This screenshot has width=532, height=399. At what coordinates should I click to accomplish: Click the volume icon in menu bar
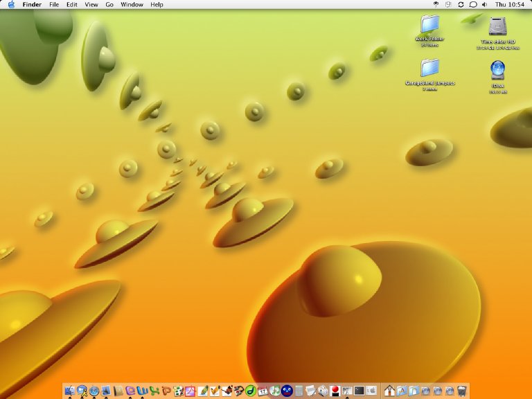click(x=484, y=5)
